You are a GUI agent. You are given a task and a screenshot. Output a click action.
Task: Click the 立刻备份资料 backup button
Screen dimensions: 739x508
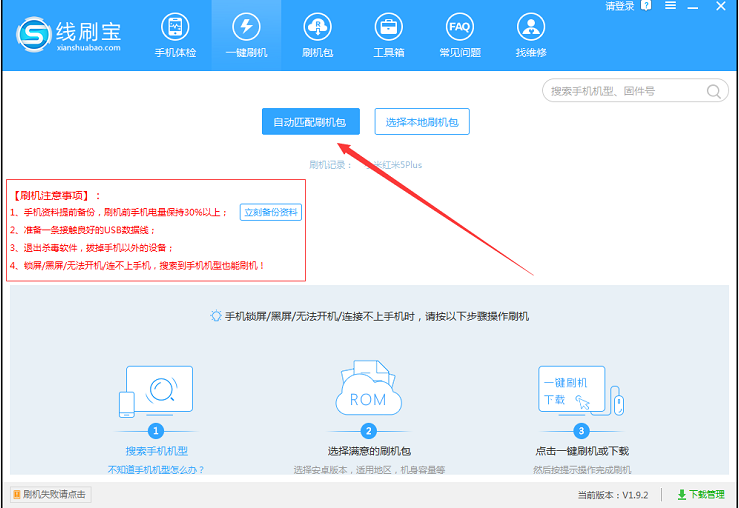[x=271, y=212]
